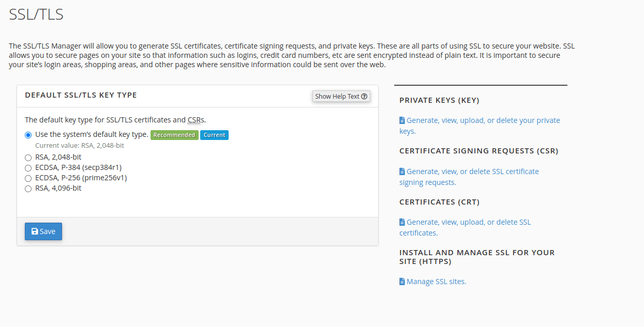Click the floppy disk icon on Save button
Viewport: 644px width, 327px height.
[34, 231]
